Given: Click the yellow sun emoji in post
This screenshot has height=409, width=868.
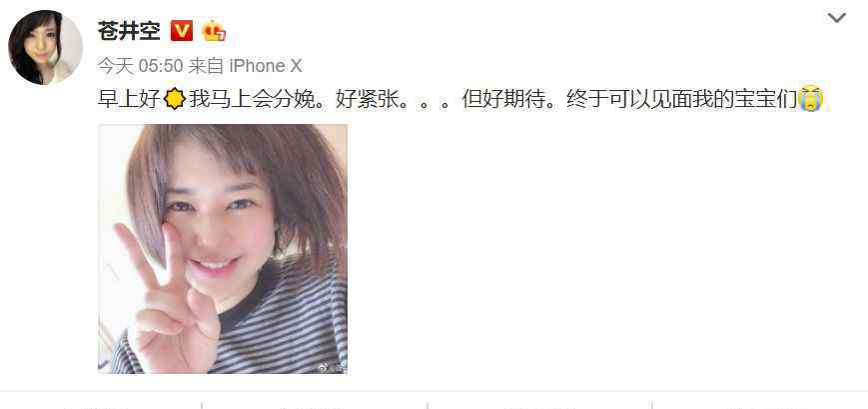Looking at the screenshot, I should click(175, 100).
